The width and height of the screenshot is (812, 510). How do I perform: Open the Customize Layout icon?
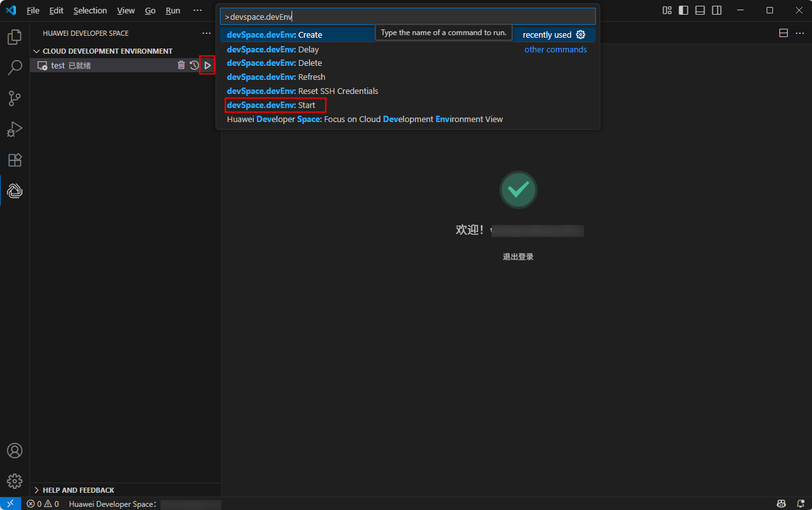[668, 10]
